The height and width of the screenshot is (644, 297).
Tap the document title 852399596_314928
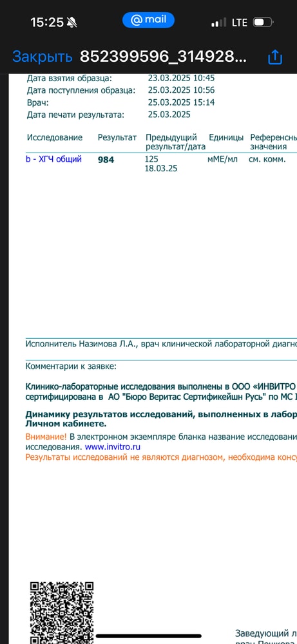(x=164, y=57)
